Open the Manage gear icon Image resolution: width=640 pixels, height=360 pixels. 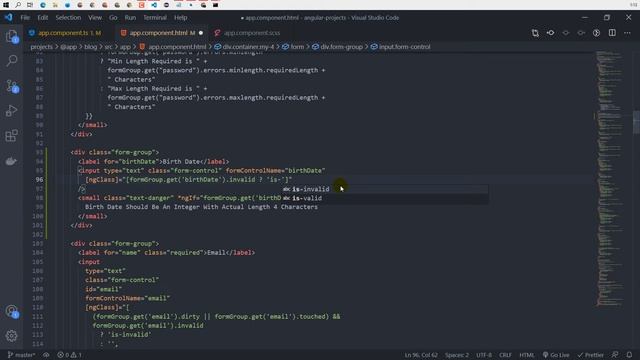click(x=12, y=336)
